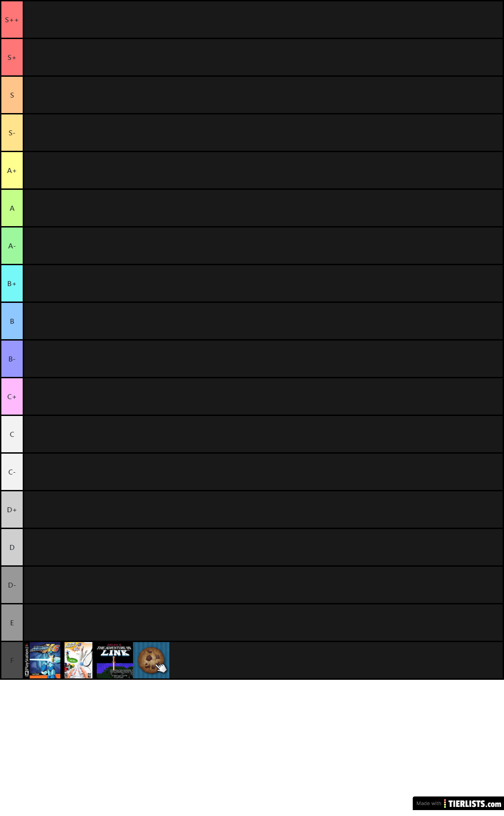
Task: Select the S+ tier label
Action: pos(12,57)
